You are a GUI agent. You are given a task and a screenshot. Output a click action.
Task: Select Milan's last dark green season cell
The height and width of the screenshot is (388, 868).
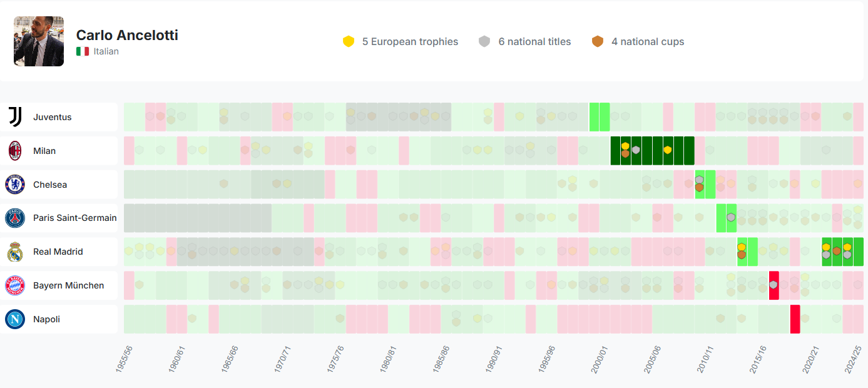pos(689,151)
